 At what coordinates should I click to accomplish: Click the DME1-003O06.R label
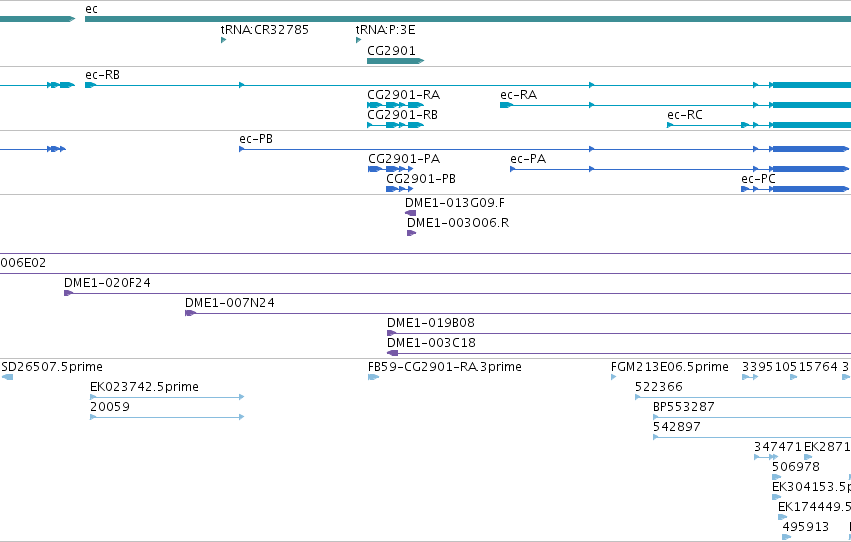pyautogui.click(x=458, y=223)
